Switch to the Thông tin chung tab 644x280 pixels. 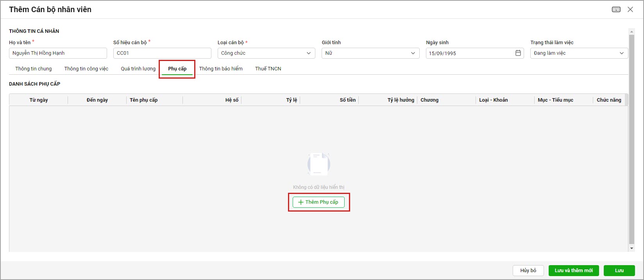[33, 68]
